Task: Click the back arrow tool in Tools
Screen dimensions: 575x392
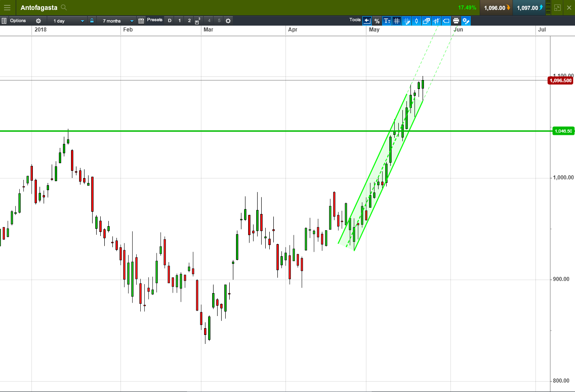Action: [367, 21]
